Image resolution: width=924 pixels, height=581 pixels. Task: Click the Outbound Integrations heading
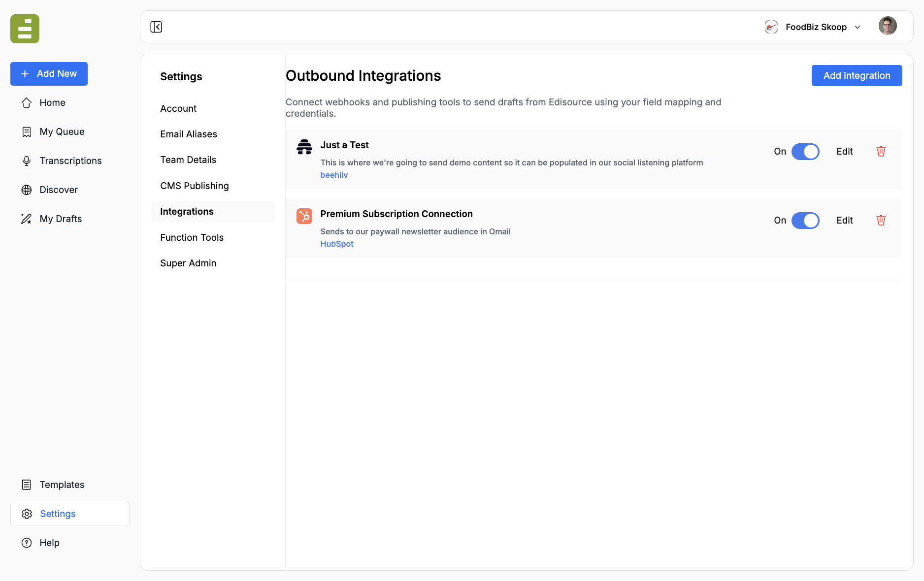point(363,75)
